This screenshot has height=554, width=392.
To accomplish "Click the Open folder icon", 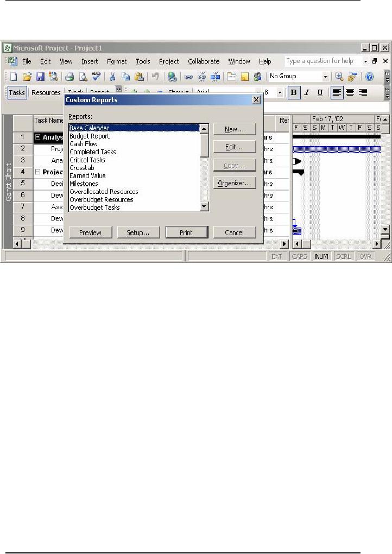I will point(27,77).
